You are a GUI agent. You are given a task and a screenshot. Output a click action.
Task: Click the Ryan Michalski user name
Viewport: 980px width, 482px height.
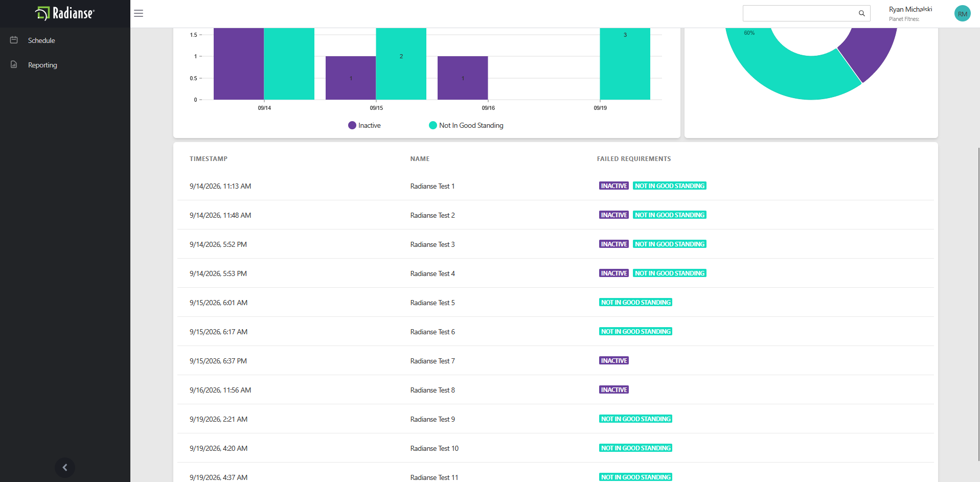910,9
